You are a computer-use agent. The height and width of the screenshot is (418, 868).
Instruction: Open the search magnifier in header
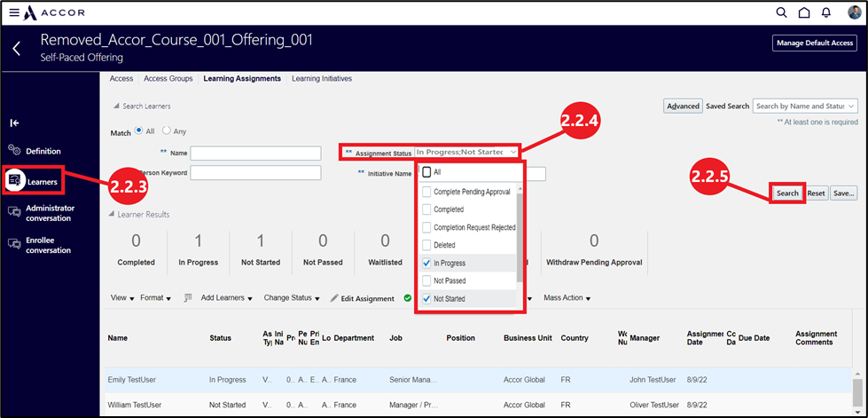coord(782,12)
